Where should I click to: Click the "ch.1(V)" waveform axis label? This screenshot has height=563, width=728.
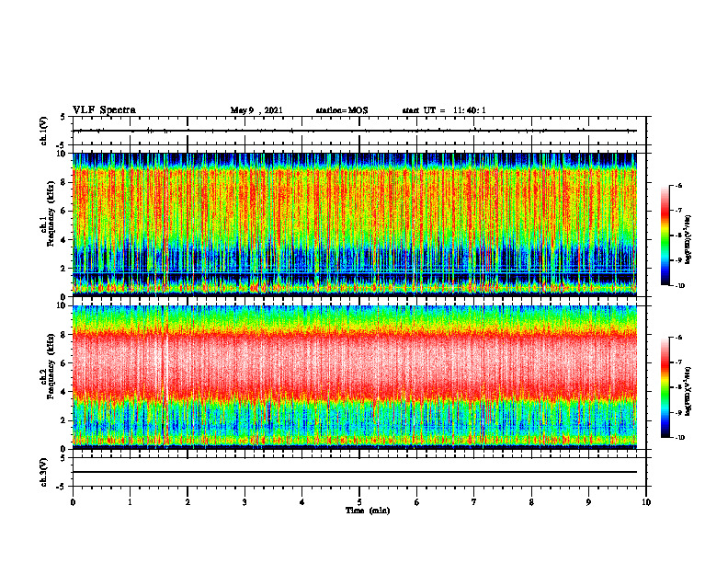(43, 131)
